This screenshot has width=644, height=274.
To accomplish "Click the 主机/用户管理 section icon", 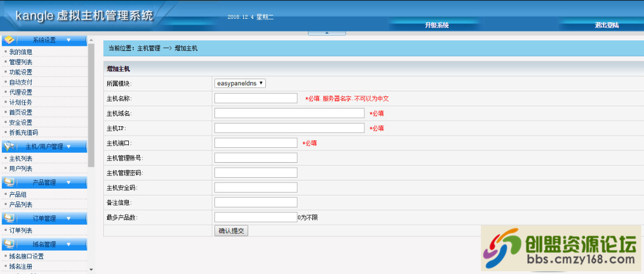I will [x=9, y=146].
